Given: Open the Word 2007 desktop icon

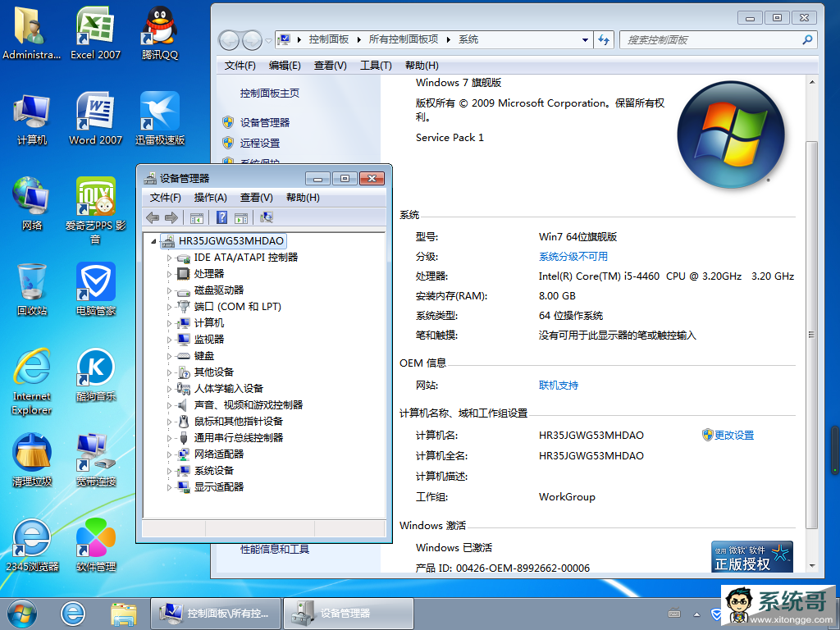Looking at the screenshot, I should pyautogui.click(x=95, y=118).
